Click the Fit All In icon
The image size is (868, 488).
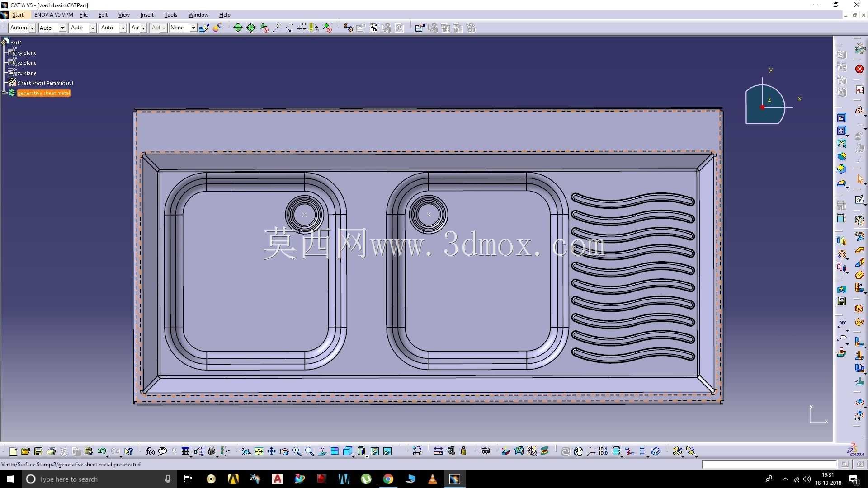point(259,451)
